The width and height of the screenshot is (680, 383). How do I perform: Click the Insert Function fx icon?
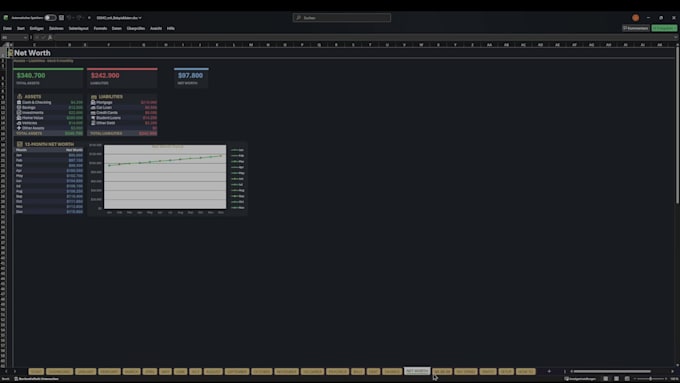(50, 38)
